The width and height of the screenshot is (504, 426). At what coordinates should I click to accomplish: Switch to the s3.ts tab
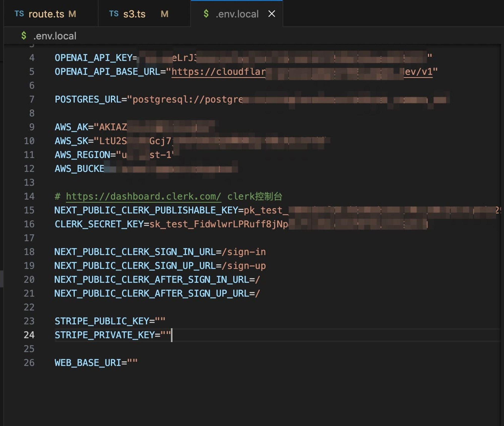click(x=144, y=14)
